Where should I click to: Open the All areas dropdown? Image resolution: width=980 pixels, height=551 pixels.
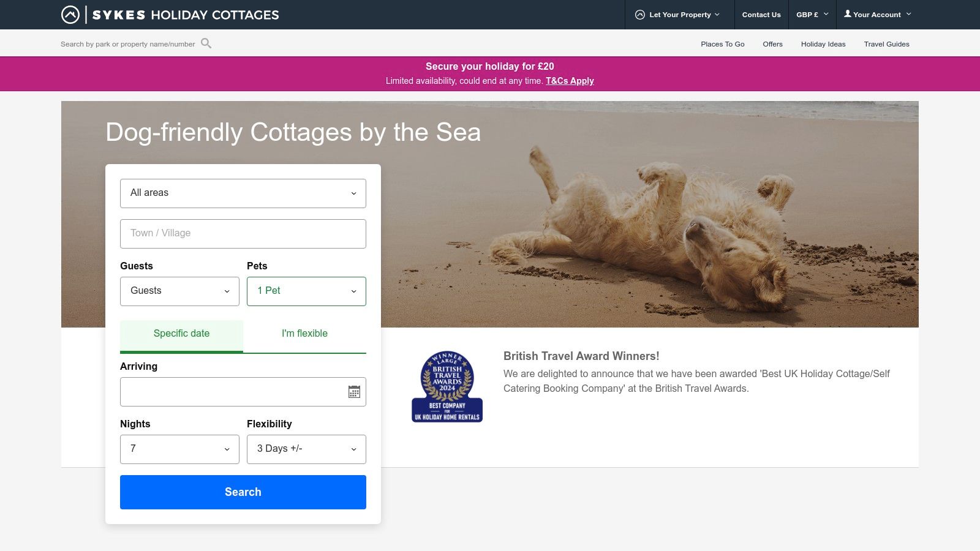(x=243, y=193)
